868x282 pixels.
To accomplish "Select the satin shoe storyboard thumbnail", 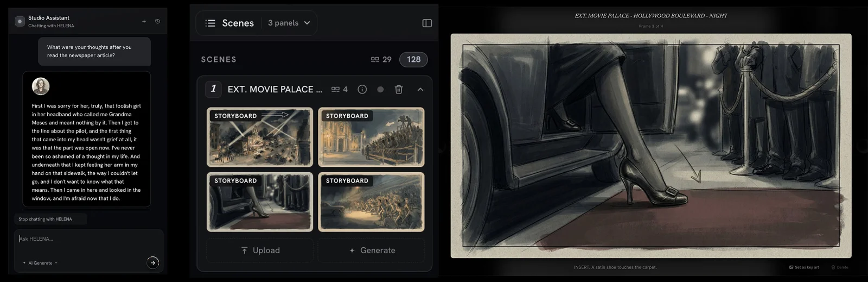I will point(260,202).
